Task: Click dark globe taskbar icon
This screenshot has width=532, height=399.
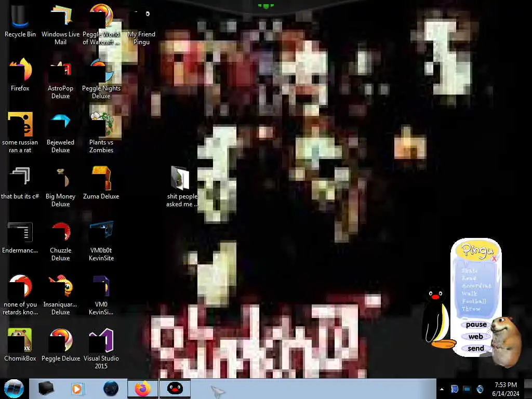Action: point(111,389)
